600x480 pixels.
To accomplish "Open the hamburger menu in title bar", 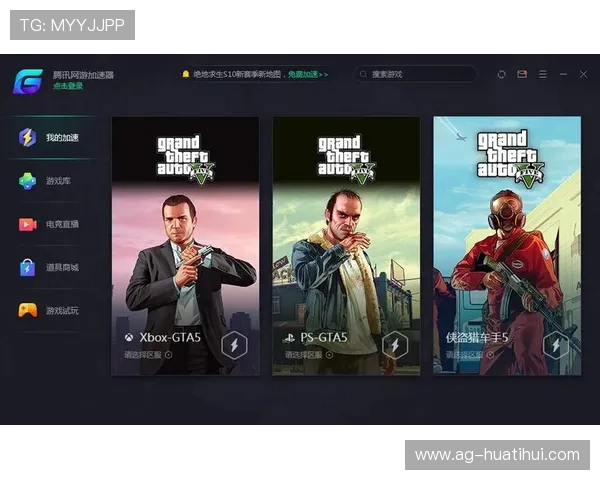I will [x=543, y=74].
